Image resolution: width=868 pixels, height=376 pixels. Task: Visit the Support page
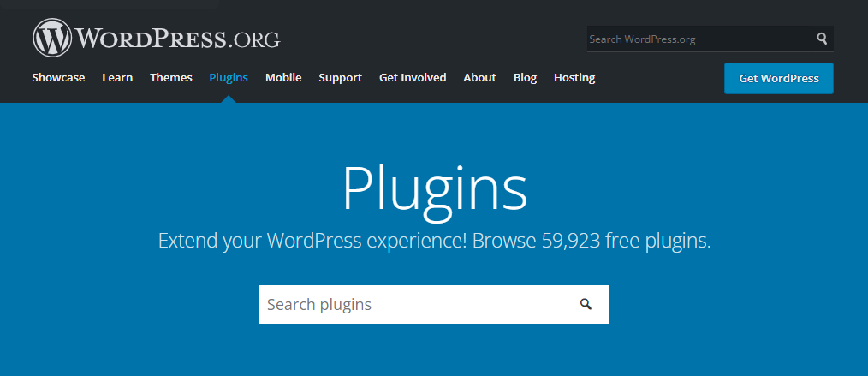340,77
